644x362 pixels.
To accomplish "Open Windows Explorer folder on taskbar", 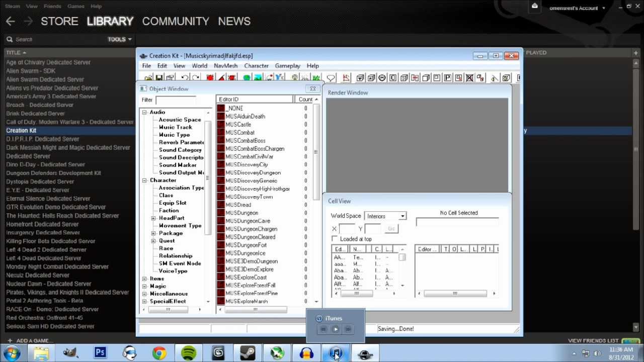I will point(41,353).
